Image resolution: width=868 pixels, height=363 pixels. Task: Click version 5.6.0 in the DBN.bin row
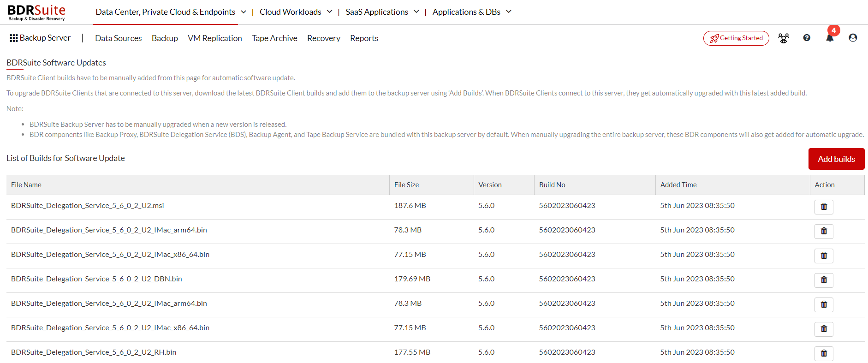(487, 279)
